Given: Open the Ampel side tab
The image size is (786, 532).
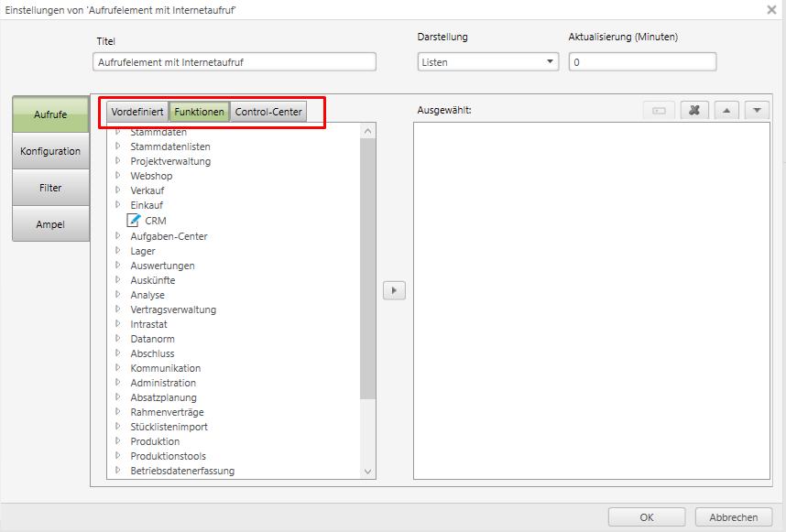Looking at the screenshot, I should pyautogui.click(x=50, y=224).
